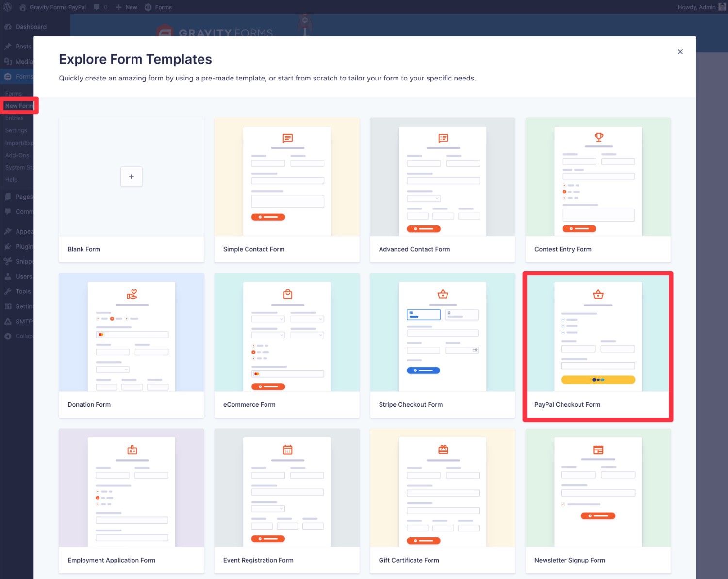728x579 pixels.
Task: Click the Event Registration Form label
Action: [x=258, y=560]
